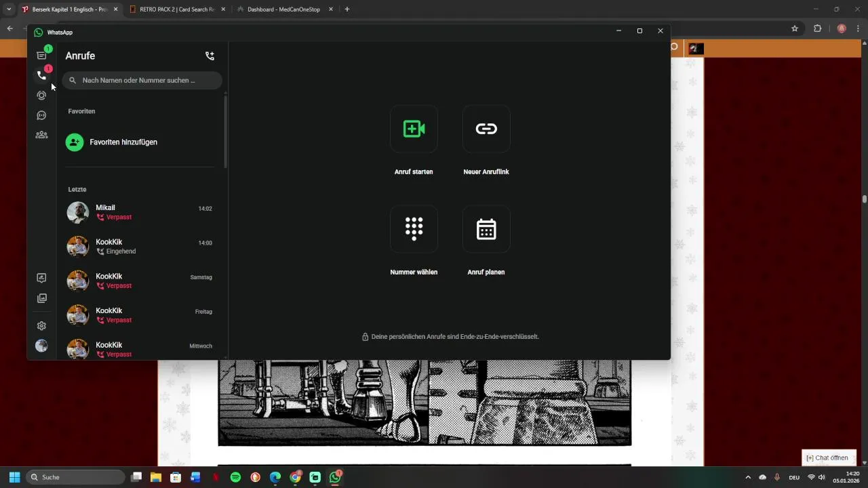Click microphone icon in system tray

click(777, 477)
